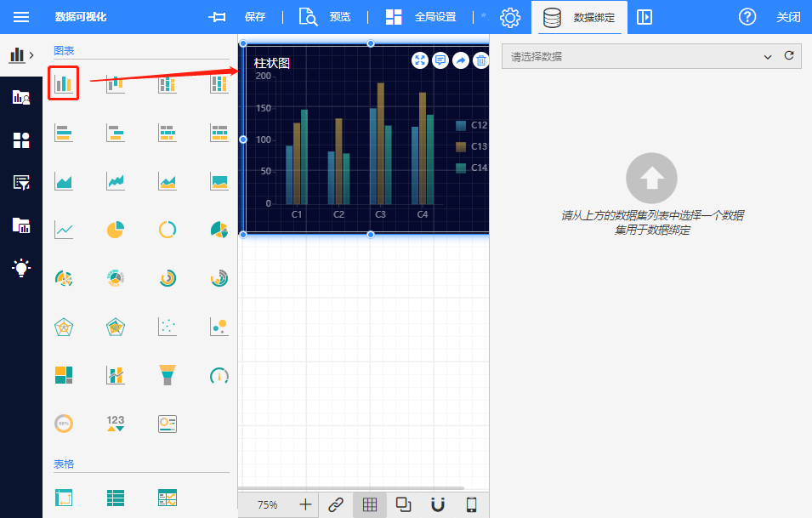Toggle mobile device layout view
The width and height of the screenshot is (812, 518).
471,504
